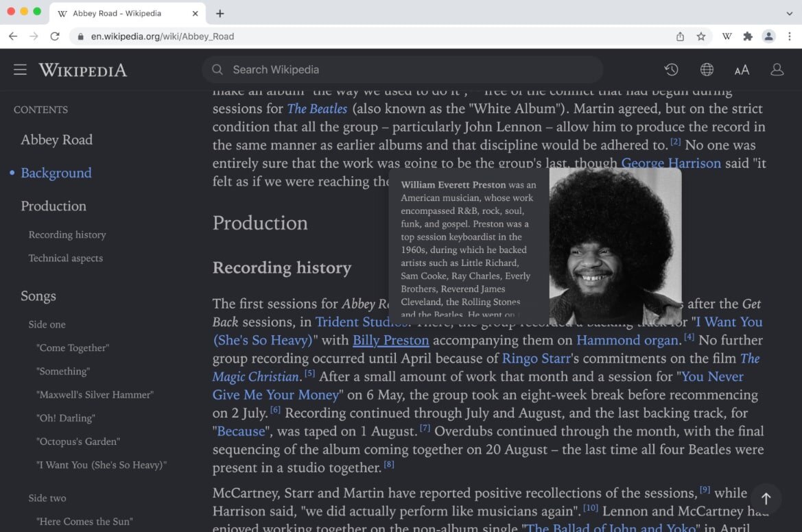Reload the Abbey Road page

(55, 36)
